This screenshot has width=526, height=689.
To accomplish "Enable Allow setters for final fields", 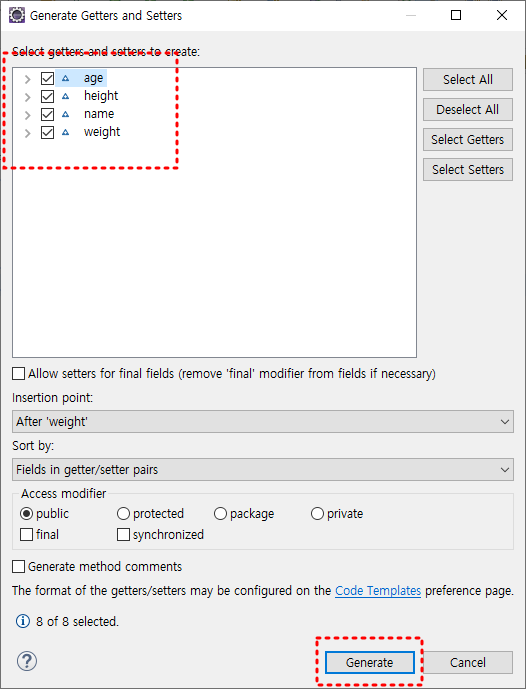I will point(18,374).
